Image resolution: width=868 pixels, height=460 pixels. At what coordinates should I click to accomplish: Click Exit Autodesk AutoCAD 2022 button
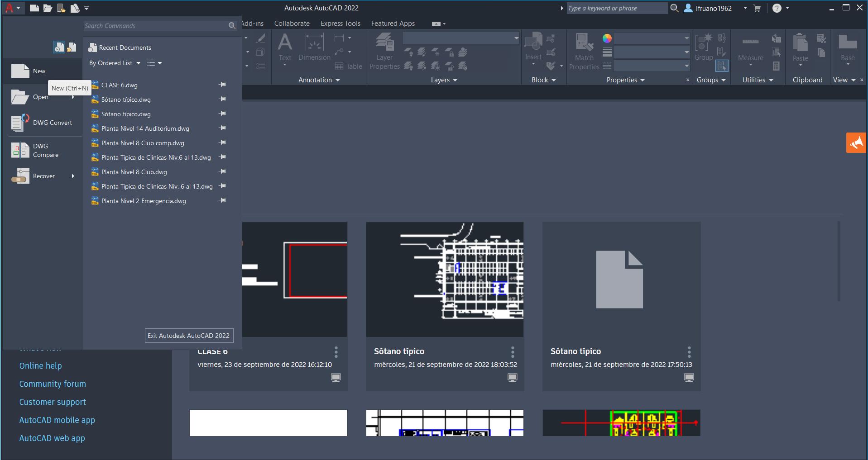point(189,336)
